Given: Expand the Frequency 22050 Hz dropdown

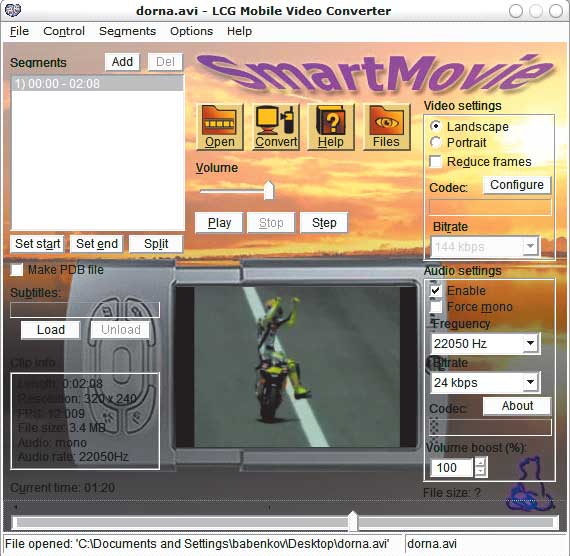Looking at the screenshot, I should pyautogui.click(x=530, y=343).
